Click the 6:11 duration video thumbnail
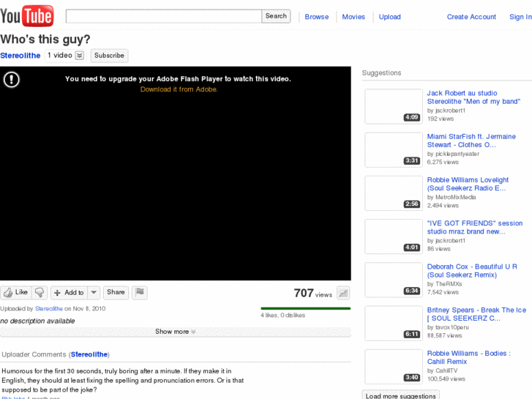The height and width of the screenshot is (399, 532). tap(394, 324)
